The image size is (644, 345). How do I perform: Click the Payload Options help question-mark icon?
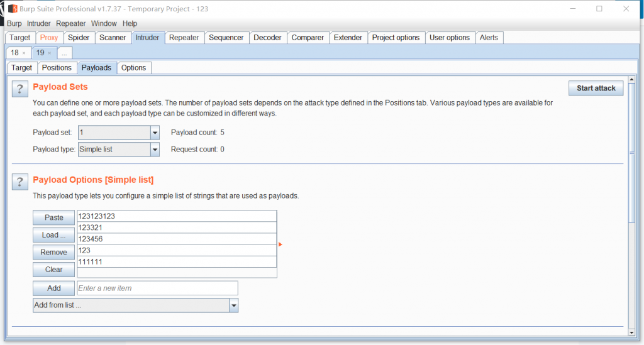pyautogui.click(x=20, y=182)
